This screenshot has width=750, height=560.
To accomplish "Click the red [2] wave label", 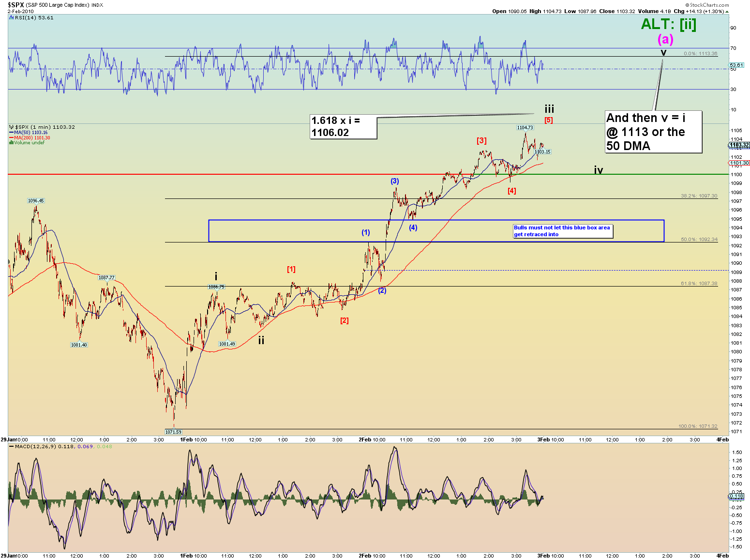I will tap(345, 320).
